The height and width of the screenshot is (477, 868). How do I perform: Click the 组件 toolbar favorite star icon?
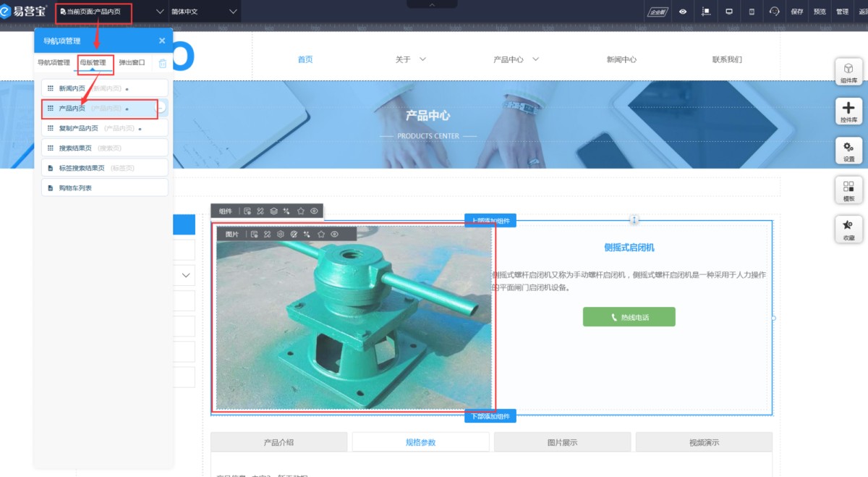pos(301,211)
